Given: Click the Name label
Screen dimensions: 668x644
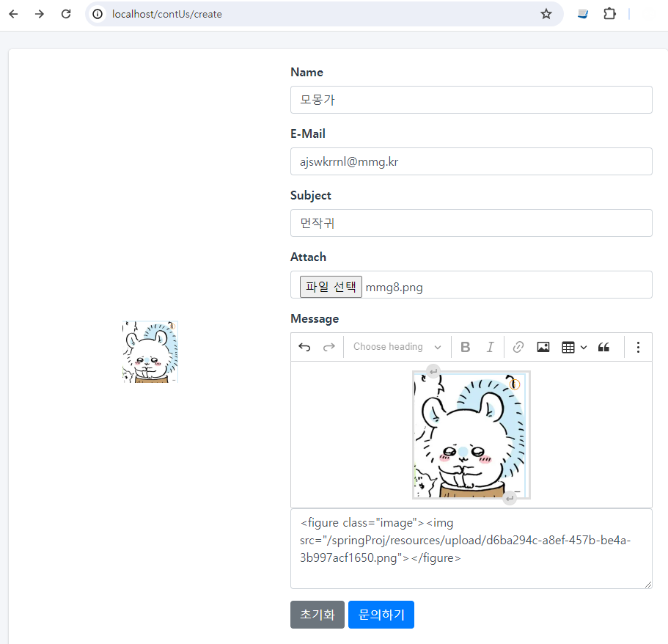Looking at the screenshot, I should pos(307,72).
